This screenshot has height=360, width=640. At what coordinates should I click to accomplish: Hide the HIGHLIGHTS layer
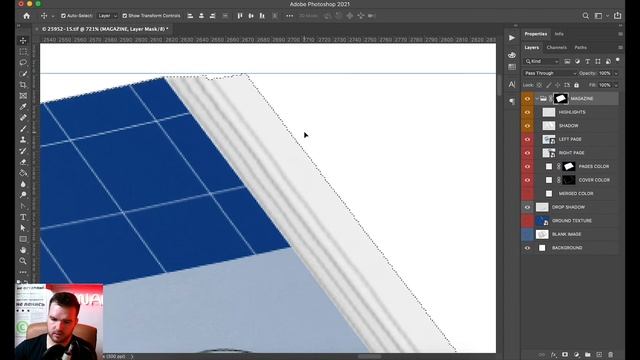(x=527, y=112)
